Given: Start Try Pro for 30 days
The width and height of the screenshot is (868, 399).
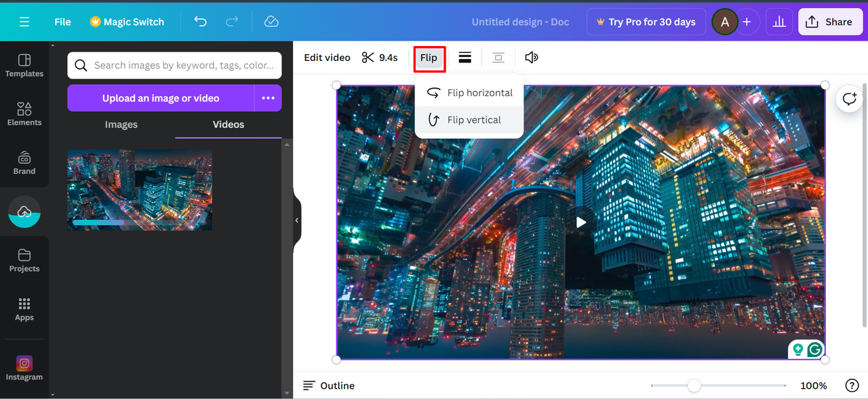Looking at the screenshot, I should [646, 22].
